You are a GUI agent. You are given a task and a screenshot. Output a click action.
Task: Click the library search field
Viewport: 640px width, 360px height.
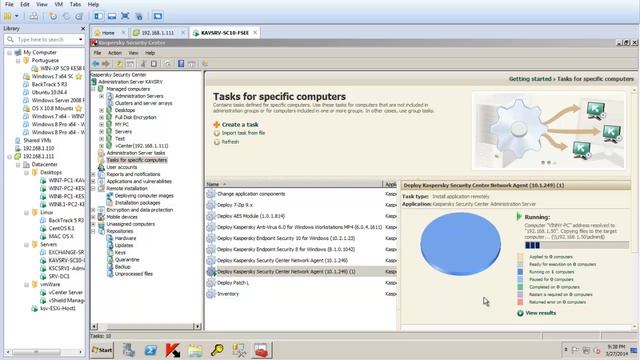[x=44, y=40]
